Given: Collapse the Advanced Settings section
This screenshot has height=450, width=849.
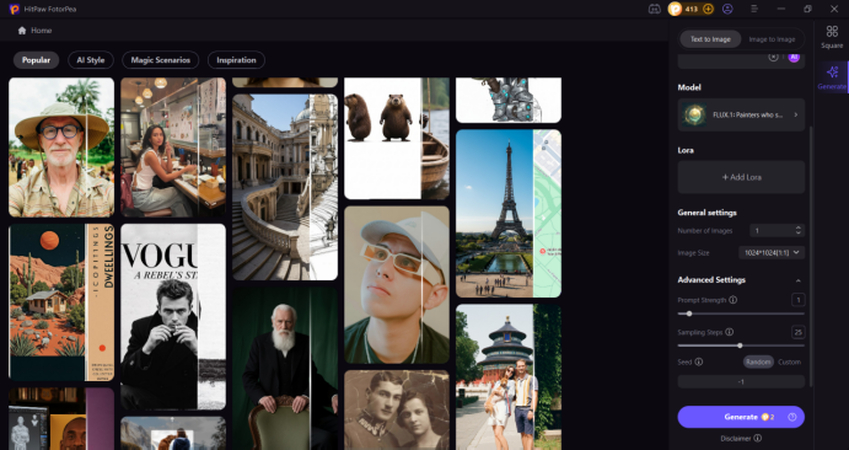Looking at the screenshot, I should 798,281.
